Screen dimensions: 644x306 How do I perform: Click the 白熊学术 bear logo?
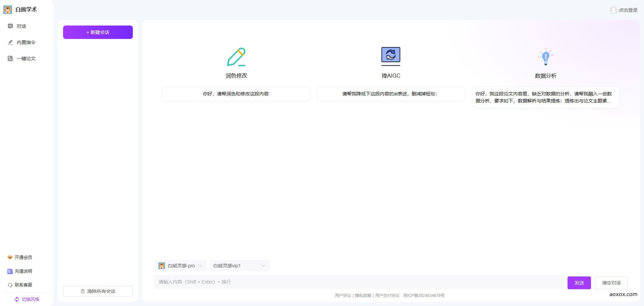tap(7, 9)
